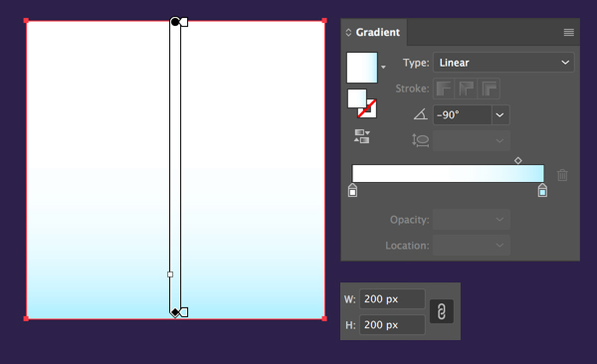Select the white gradient color stop

click(352, 190)
